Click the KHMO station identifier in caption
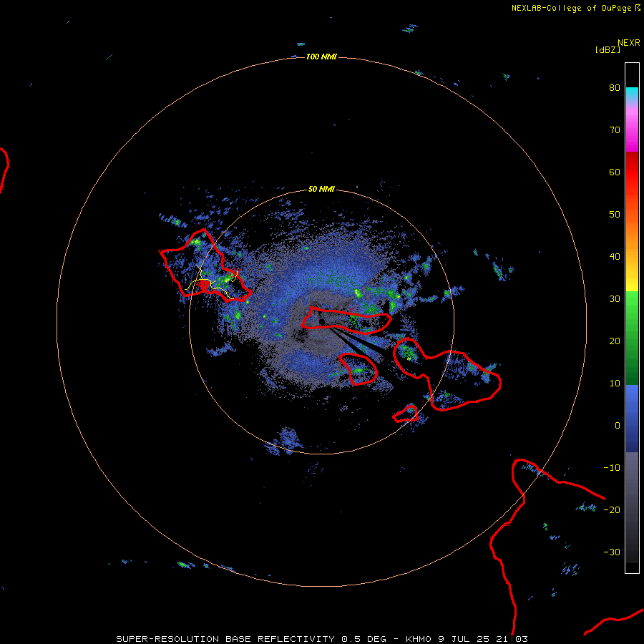Viewport: 644px width, 644px height. tap(419, 639)
